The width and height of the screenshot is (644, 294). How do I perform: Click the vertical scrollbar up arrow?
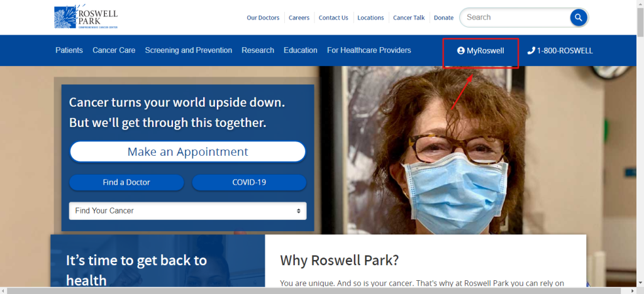640,4
